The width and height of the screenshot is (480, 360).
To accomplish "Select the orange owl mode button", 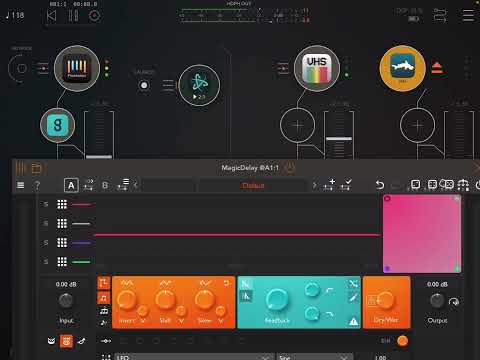I will click(66, 341).
